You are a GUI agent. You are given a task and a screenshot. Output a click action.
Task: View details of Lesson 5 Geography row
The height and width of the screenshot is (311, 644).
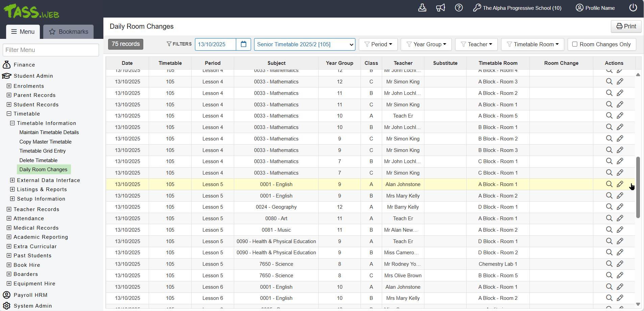tap(609, 207)
